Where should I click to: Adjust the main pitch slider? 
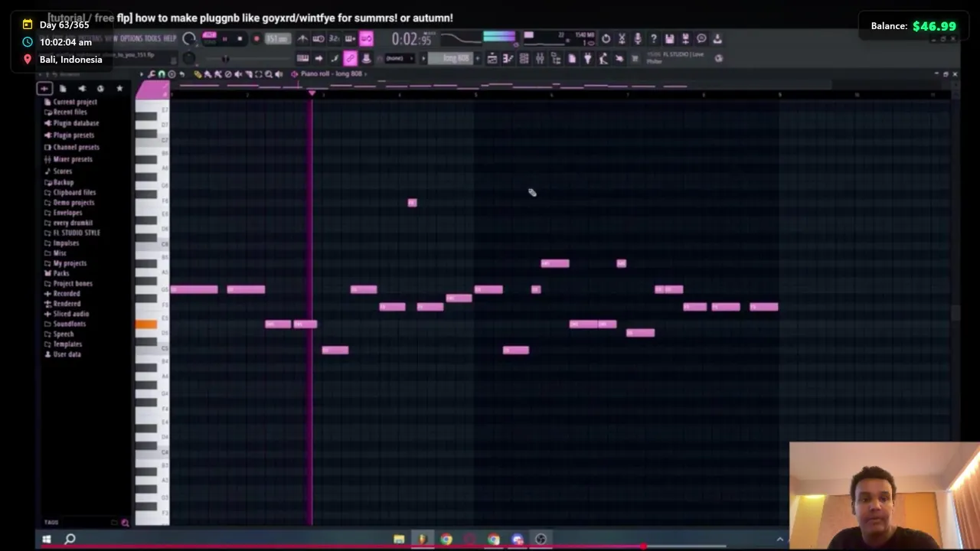click(x=225, y=59)
